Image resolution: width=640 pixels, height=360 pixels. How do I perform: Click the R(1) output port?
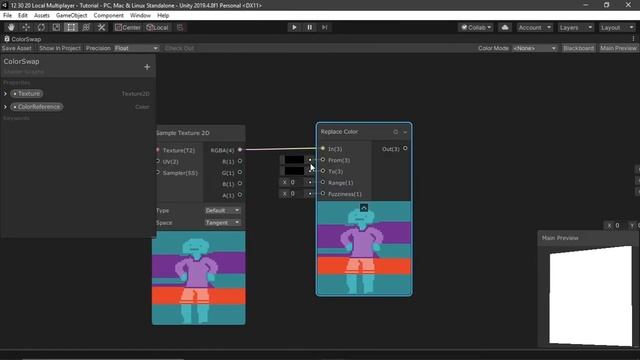(240, 161)
